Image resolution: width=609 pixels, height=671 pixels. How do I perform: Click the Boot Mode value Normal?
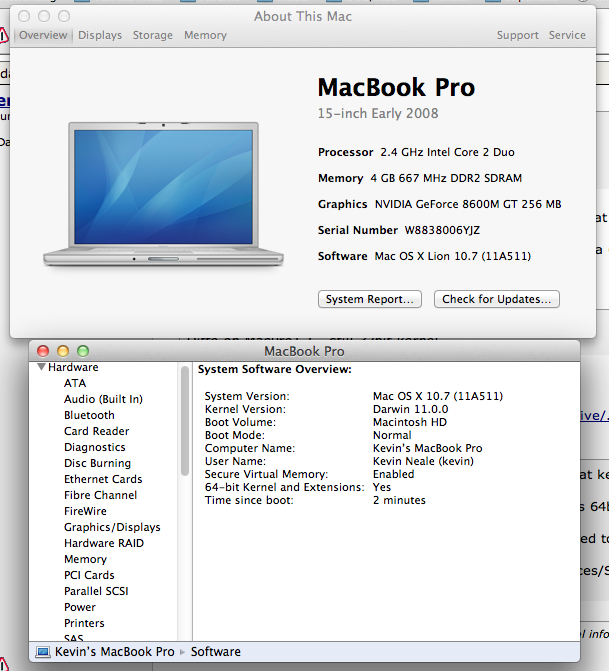tap(392, 435)
